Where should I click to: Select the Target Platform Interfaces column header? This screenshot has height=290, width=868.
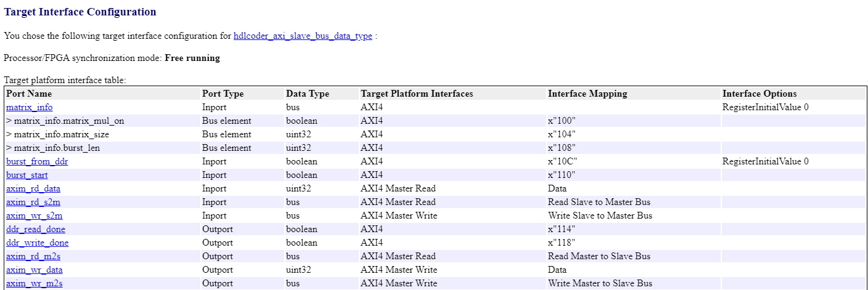tap(417, 94)
